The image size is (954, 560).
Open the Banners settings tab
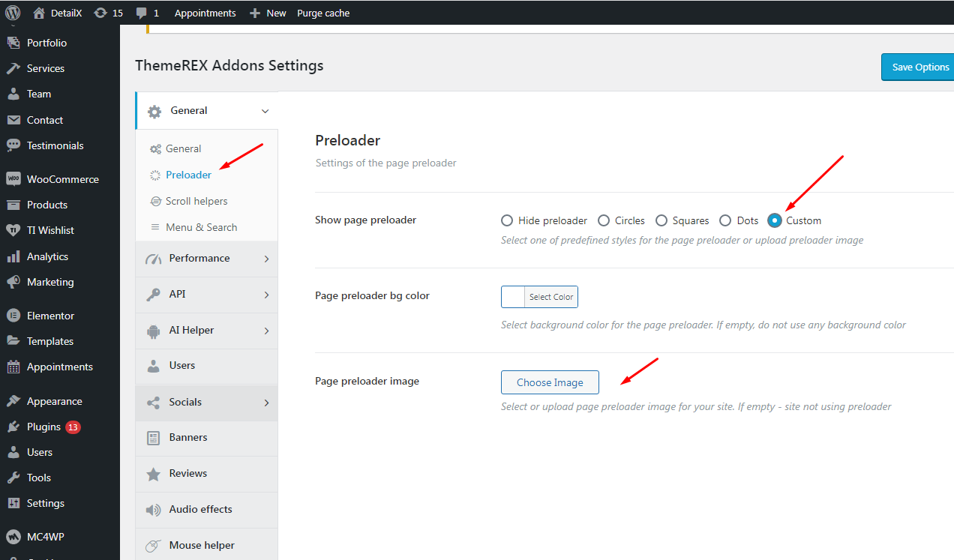tap(206, 438)
